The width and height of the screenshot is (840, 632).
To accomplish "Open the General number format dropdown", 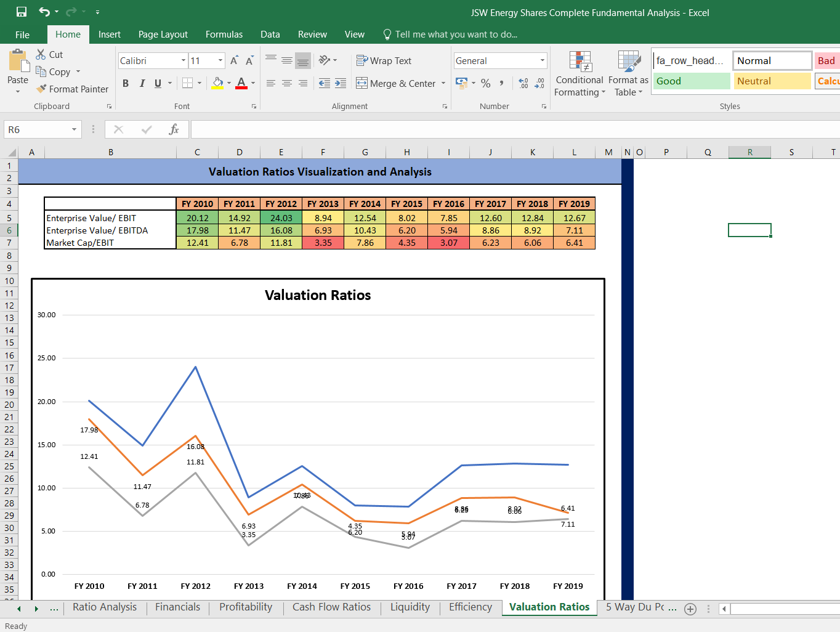I will [x=543, y=60].
